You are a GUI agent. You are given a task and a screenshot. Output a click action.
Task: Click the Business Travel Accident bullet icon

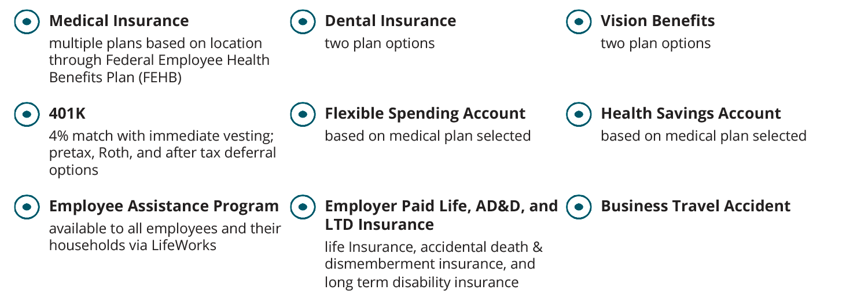(x=578, y=207)
